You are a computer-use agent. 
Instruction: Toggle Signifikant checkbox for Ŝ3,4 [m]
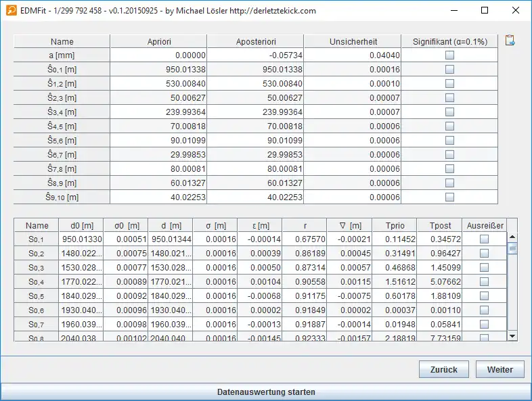point(449,112)
